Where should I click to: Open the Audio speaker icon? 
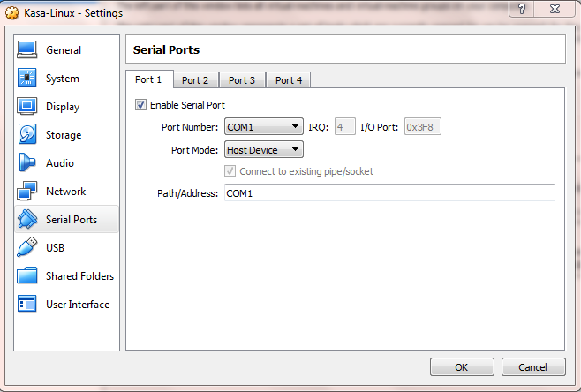click(27, 163)
